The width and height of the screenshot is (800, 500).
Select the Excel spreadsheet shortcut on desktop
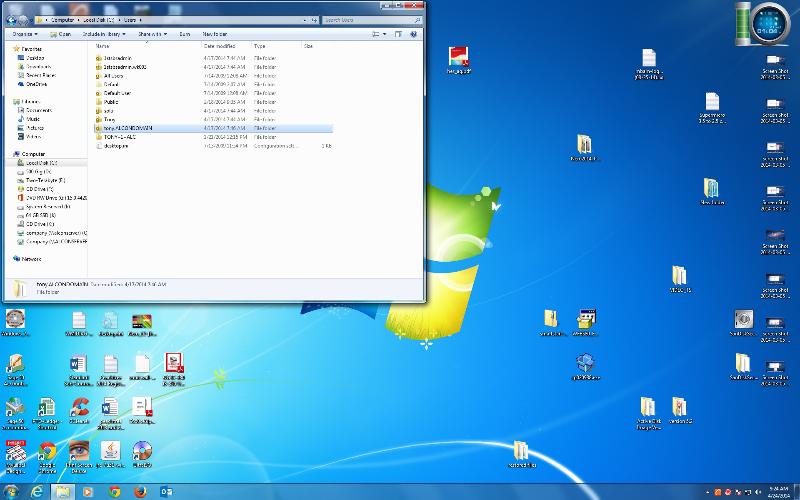(x=47, y=413)
